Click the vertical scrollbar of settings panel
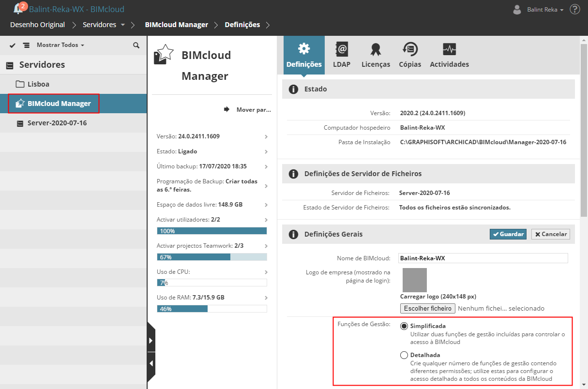Viewport: 588px width, 389px height. [x=584, y=131]
